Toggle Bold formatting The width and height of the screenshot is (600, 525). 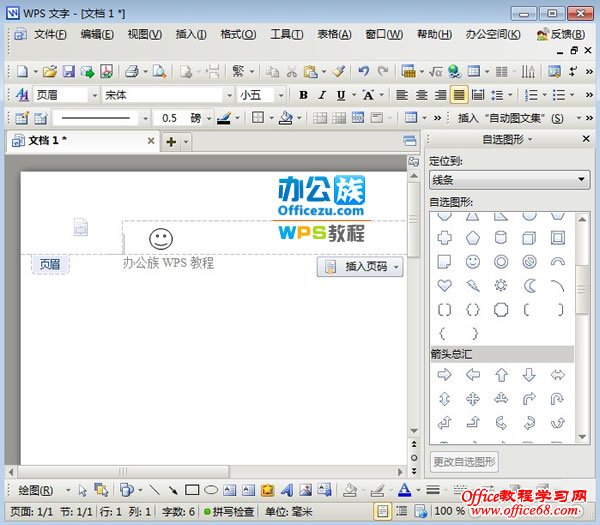(303, 95)
